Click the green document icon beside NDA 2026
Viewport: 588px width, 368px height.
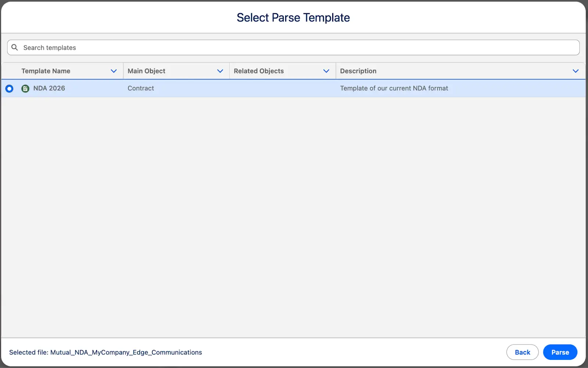click(x=25, y=88)
